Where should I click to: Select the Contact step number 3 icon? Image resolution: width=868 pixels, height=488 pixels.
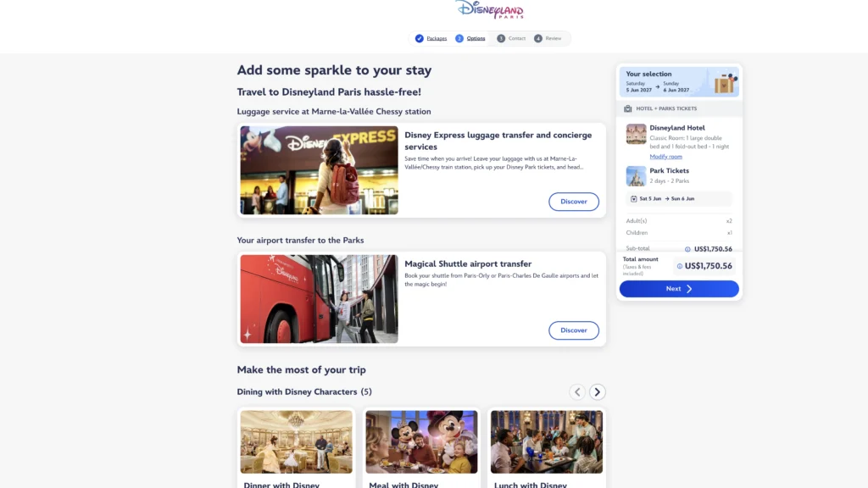point(500,38)
